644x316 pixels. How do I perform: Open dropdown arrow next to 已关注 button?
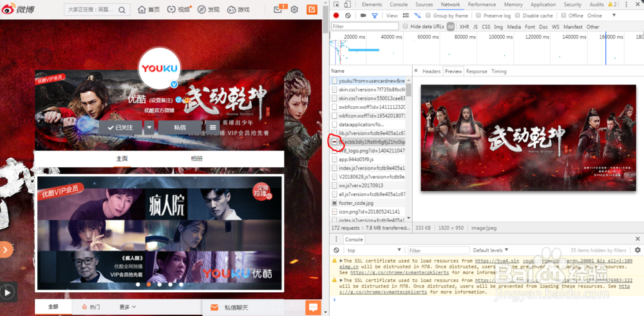pyautogui.click(x=149, y=127)
